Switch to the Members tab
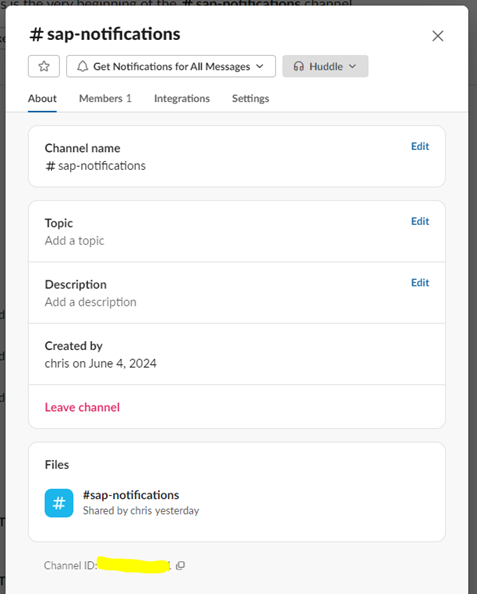477x594 pixels. click(105, 98)
